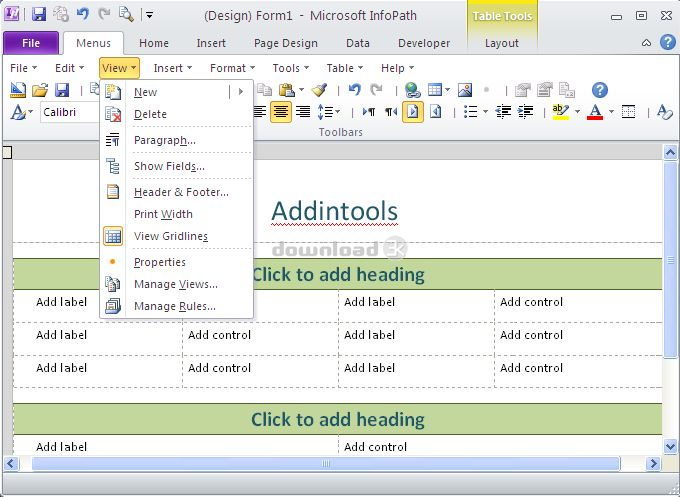
Task: Click the Paste clipboard icon
Action: (286, 90)
